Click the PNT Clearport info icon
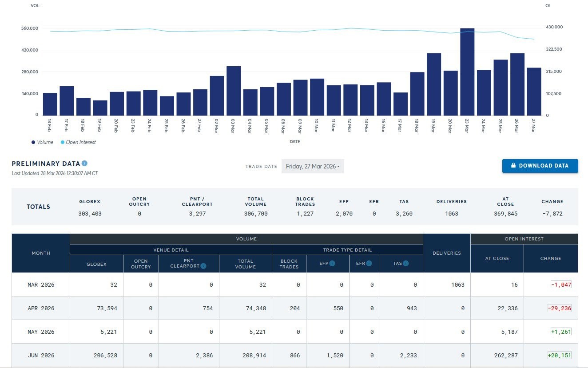Viewport: 588px width, 368px height. point(203,266)
